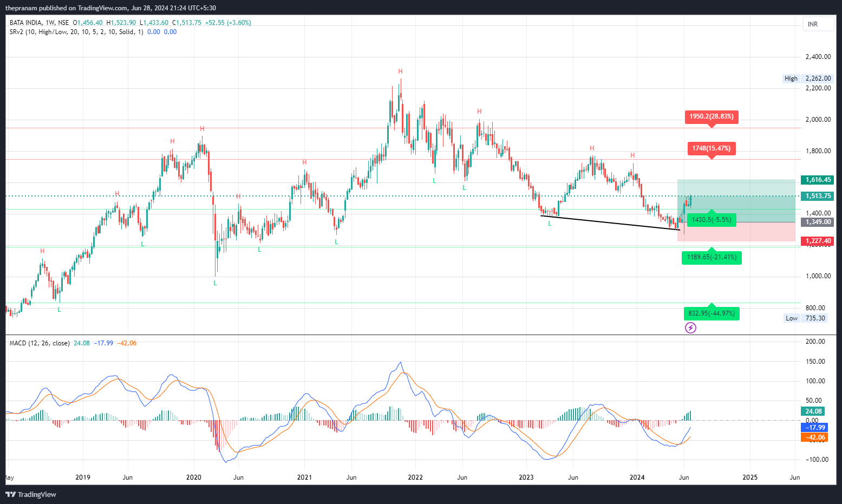Click the 2,400.00 price axis label
842x504 pixels.
click(818, 57)
